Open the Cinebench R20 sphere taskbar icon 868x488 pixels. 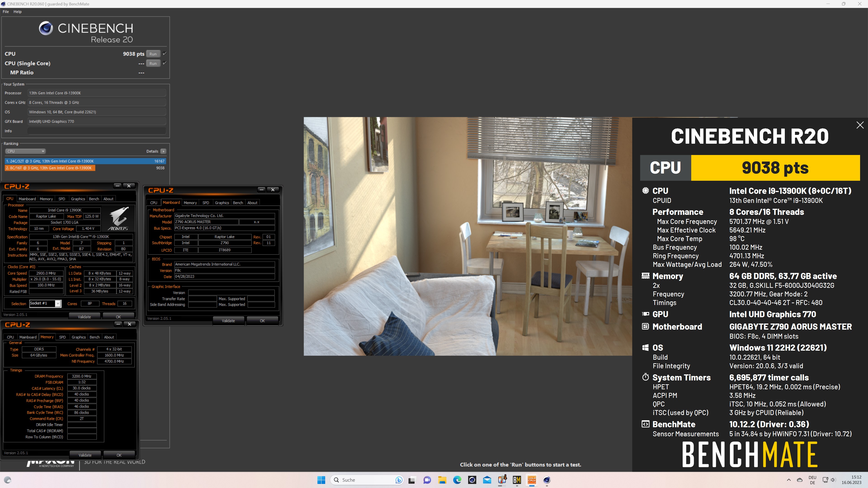[x=547, y=480]
